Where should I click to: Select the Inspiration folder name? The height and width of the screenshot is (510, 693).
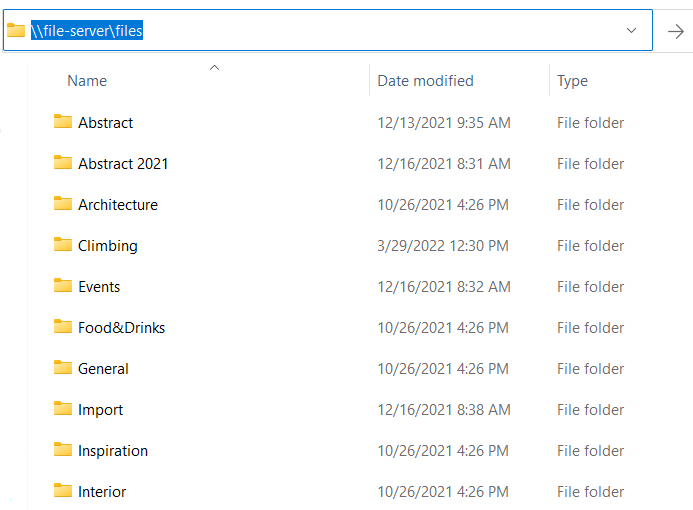[x=113, y=451]
